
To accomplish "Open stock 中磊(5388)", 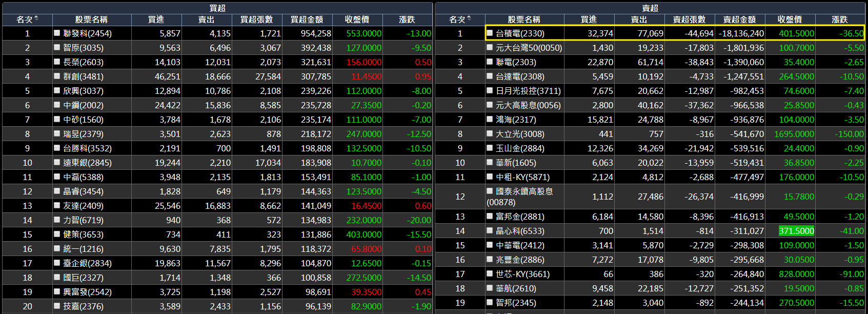I will click(83, 177).
